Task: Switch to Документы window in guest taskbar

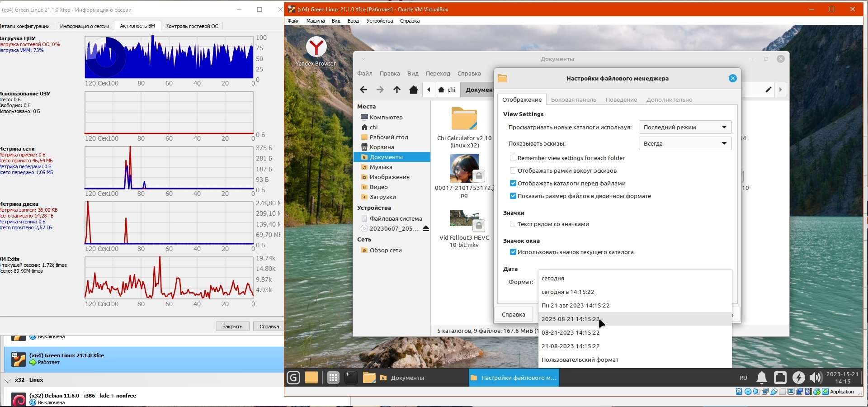Action: [422, 378]
